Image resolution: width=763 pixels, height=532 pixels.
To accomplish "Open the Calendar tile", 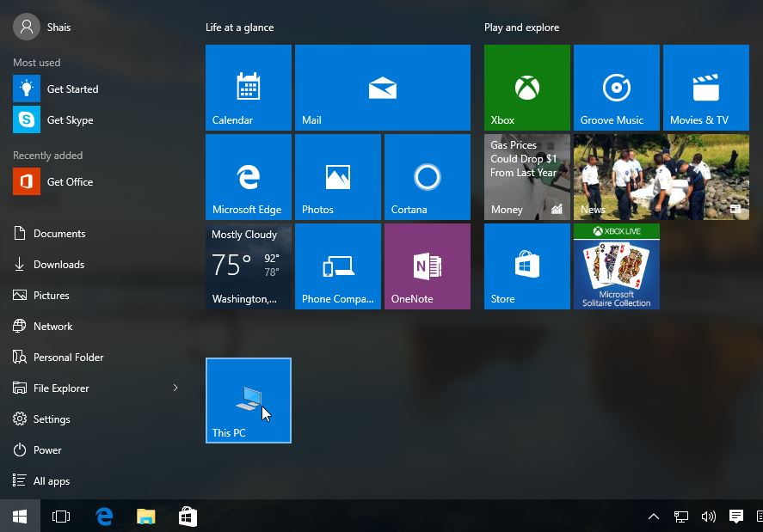I will 248,86.
